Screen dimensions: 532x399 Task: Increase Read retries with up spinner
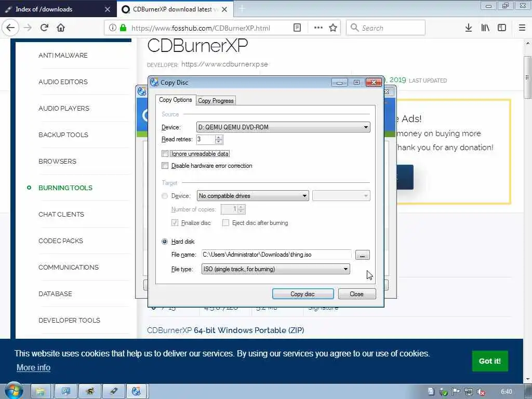coord(219,137)
